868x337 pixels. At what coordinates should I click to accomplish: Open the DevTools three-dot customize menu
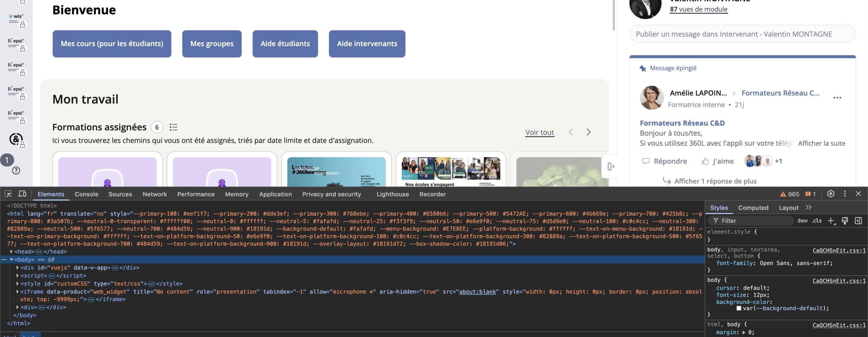[x=845, y=194]
